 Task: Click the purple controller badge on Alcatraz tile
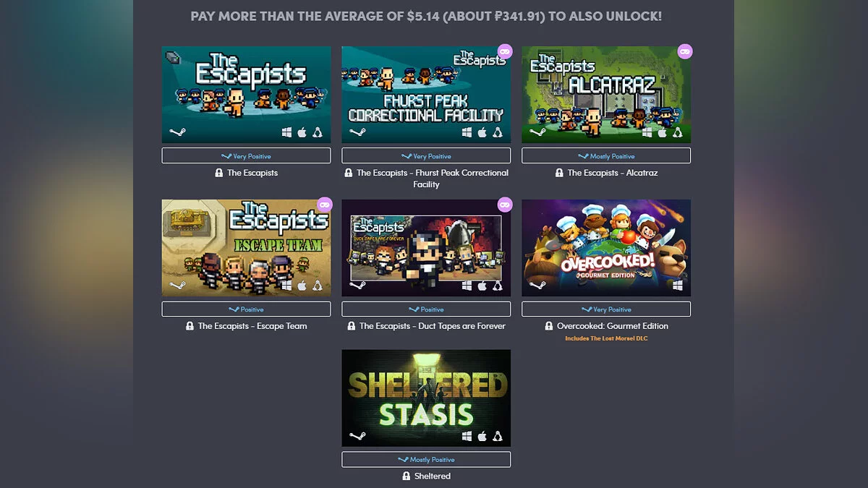pos(685,51)
